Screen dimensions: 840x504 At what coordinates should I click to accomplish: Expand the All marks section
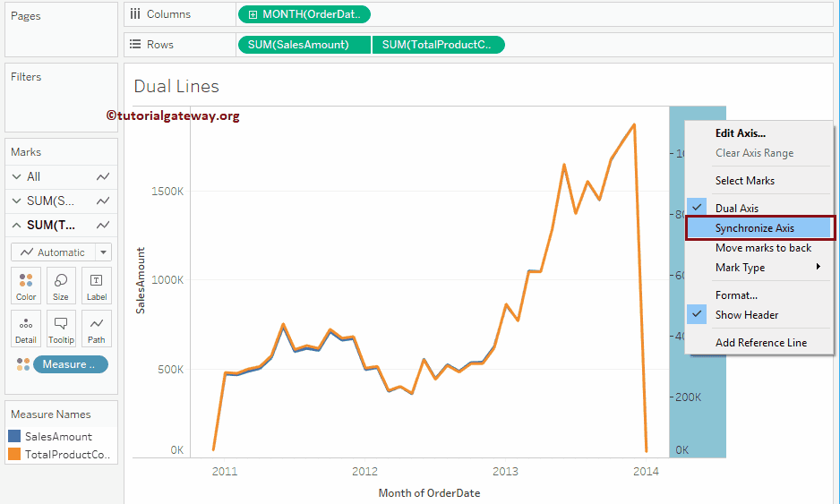point(18,177)
